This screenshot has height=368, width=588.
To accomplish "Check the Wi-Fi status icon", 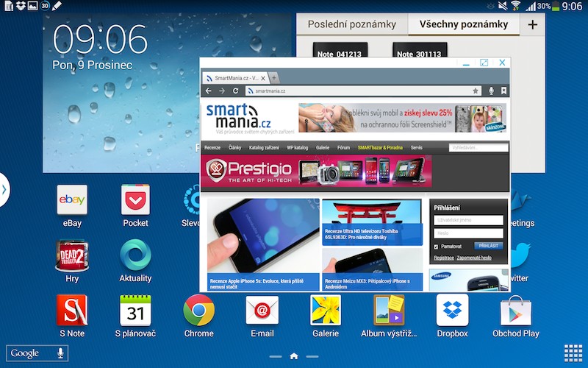I will pyautogui.click(x=516, y=6).
